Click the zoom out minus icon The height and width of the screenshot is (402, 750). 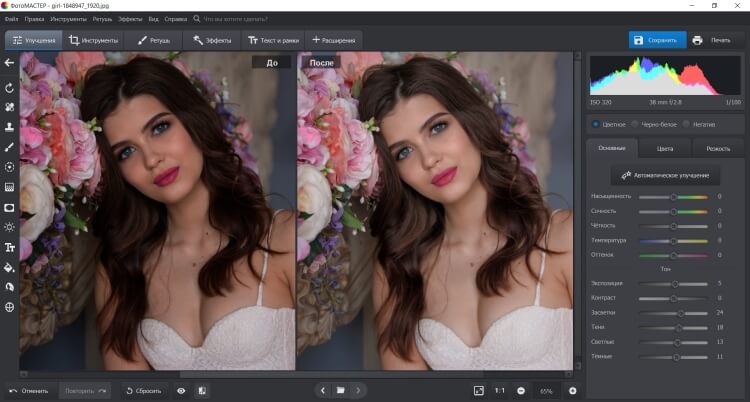[521, 390]
